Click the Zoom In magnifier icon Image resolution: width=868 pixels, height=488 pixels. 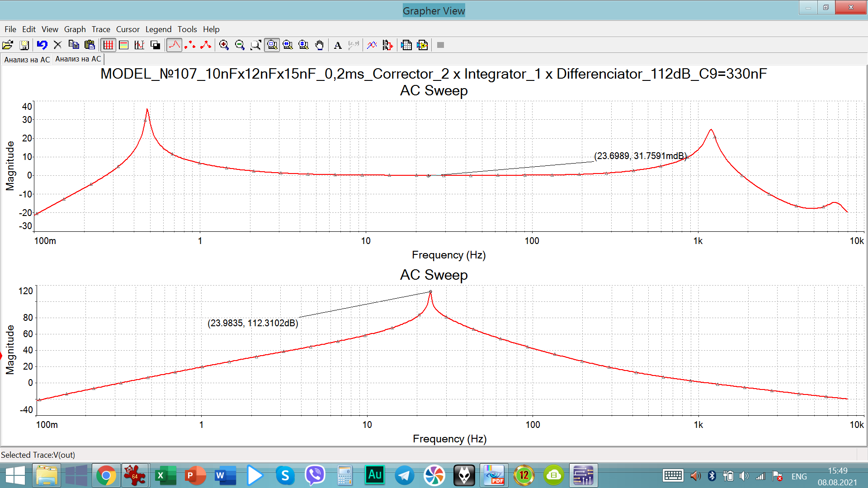click(224, 45)
